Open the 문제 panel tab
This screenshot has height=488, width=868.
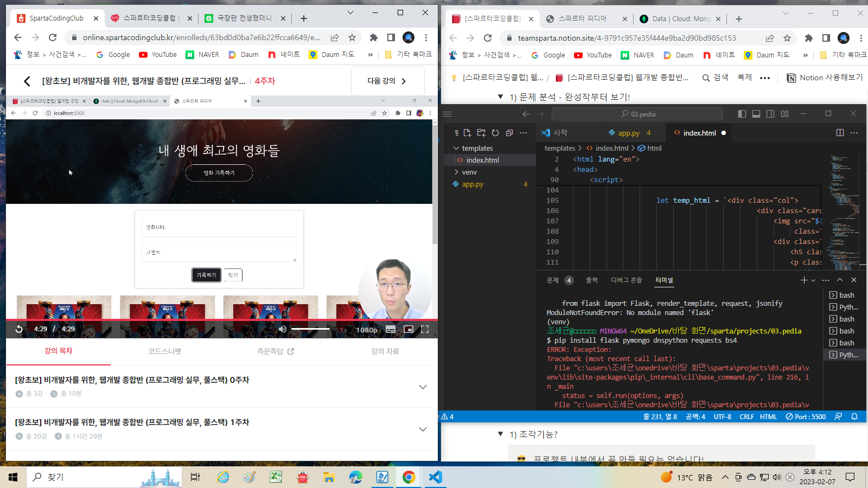point(553,280)
